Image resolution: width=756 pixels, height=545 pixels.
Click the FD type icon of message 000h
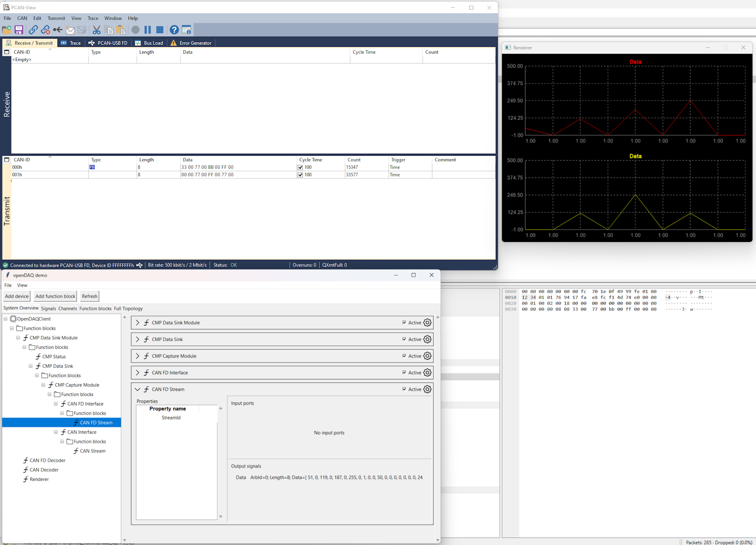(92, 167)
